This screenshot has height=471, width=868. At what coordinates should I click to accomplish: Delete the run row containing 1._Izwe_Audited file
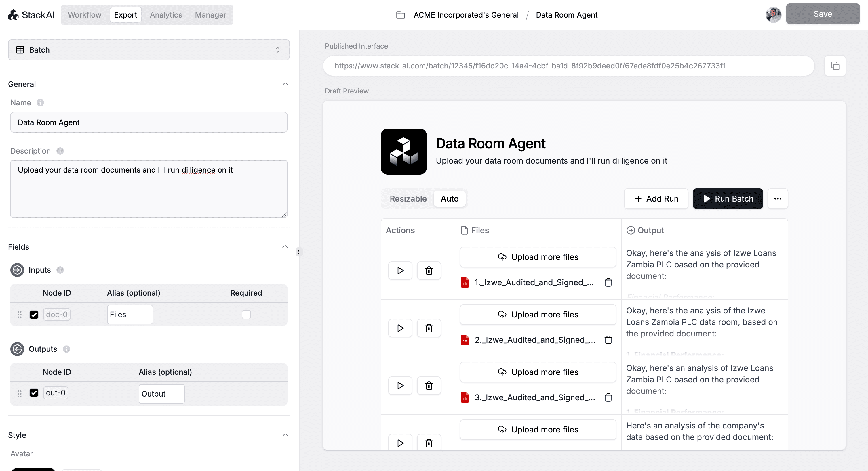(429, 271)
